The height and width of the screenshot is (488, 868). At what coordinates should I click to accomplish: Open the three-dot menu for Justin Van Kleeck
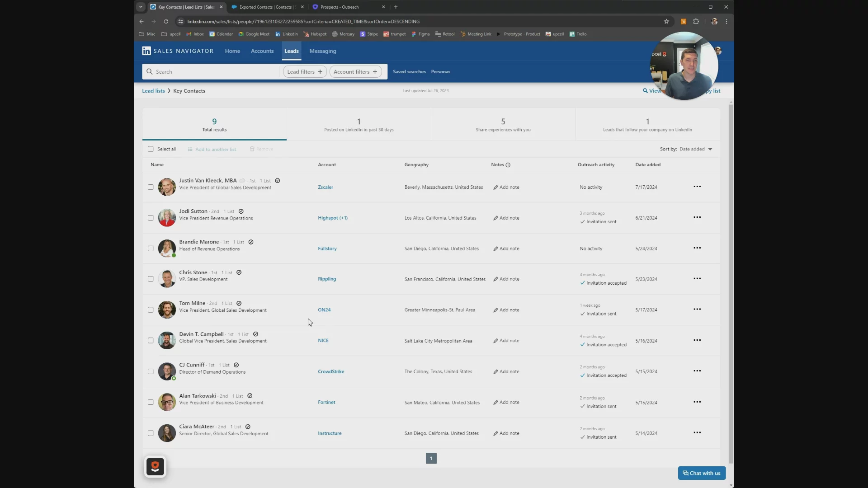tap(697, 187)
